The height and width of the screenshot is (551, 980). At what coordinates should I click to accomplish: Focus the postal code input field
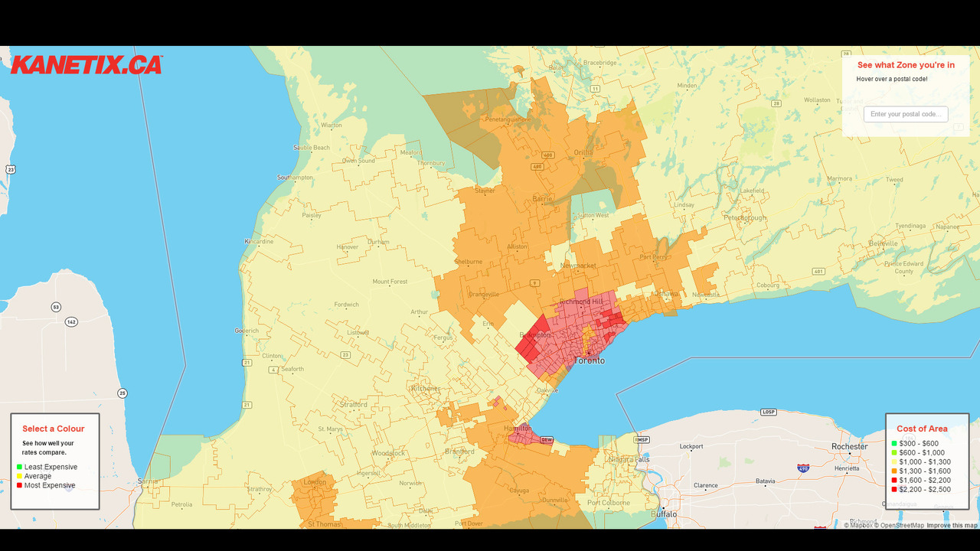pyautogui.click(x=906, y=114)
